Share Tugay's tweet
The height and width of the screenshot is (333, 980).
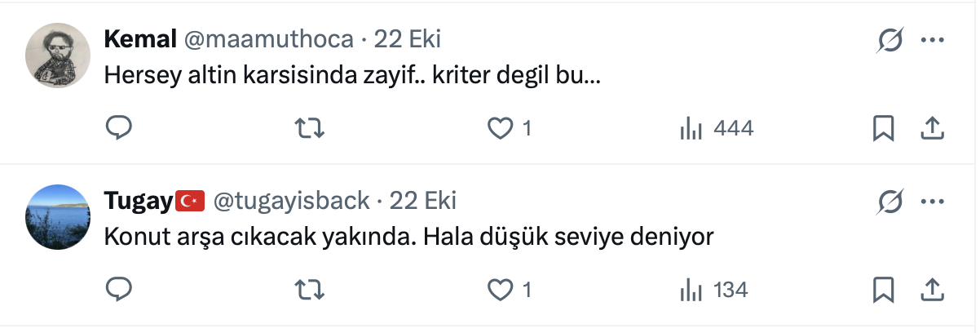coord(932,289)
